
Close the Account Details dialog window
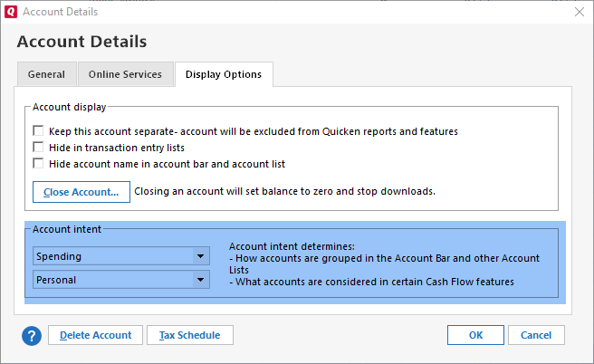pos(579,12)
